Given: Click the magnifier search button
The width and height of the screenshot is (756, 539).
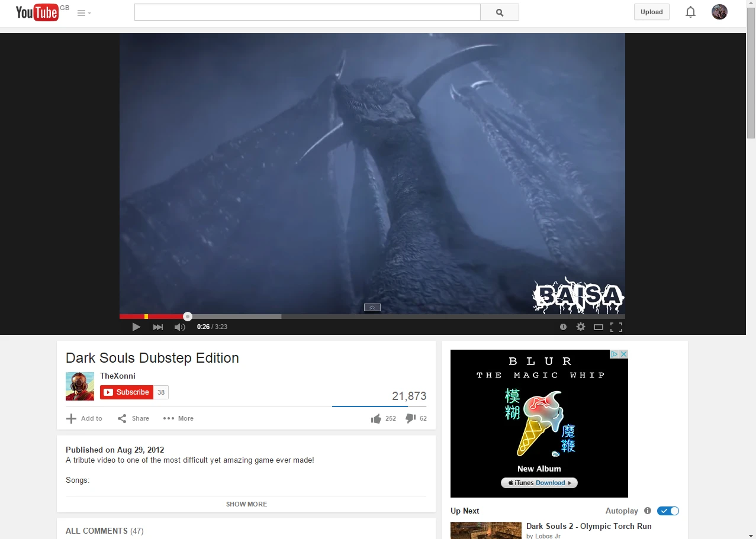Looking at the screenshot, I should (500, 12).
